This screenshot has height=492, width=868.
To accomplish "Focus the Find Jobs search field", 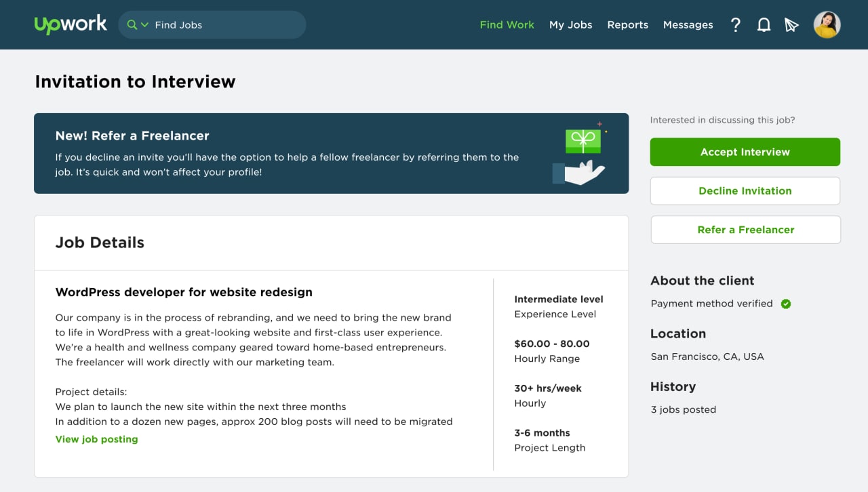I will (x=212, y=25).
